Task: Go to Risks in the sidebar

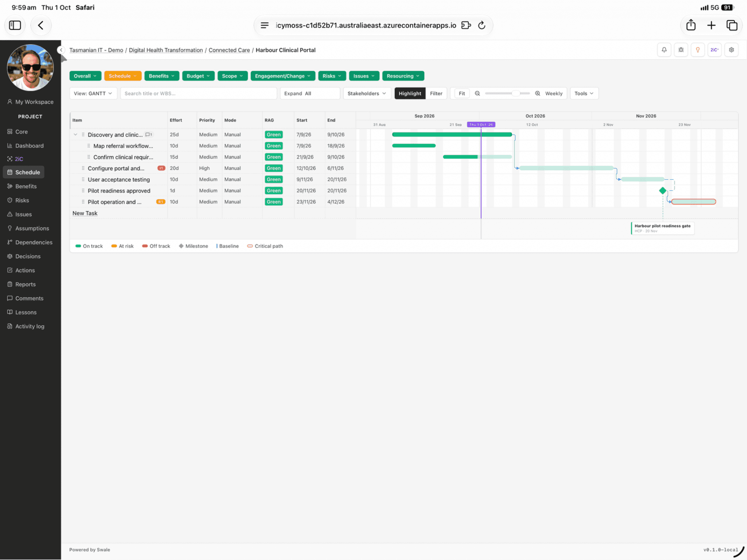Action: (22, 200)
